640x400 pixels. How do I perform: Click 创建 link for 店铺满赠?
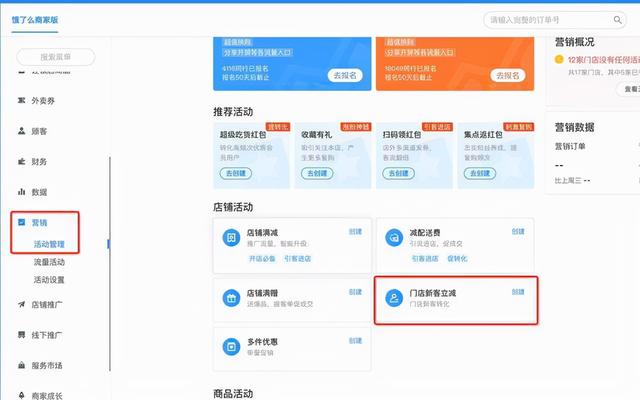(355, 292)
